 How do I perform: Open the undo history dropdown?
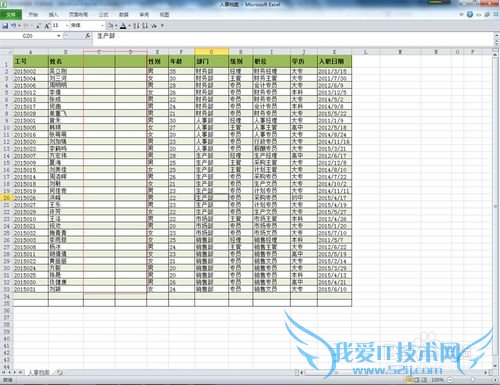19,26
